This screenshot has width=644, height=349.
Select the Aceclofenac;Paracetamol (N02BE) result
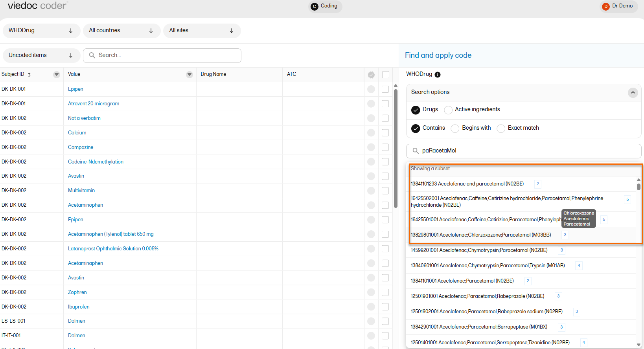462,281
